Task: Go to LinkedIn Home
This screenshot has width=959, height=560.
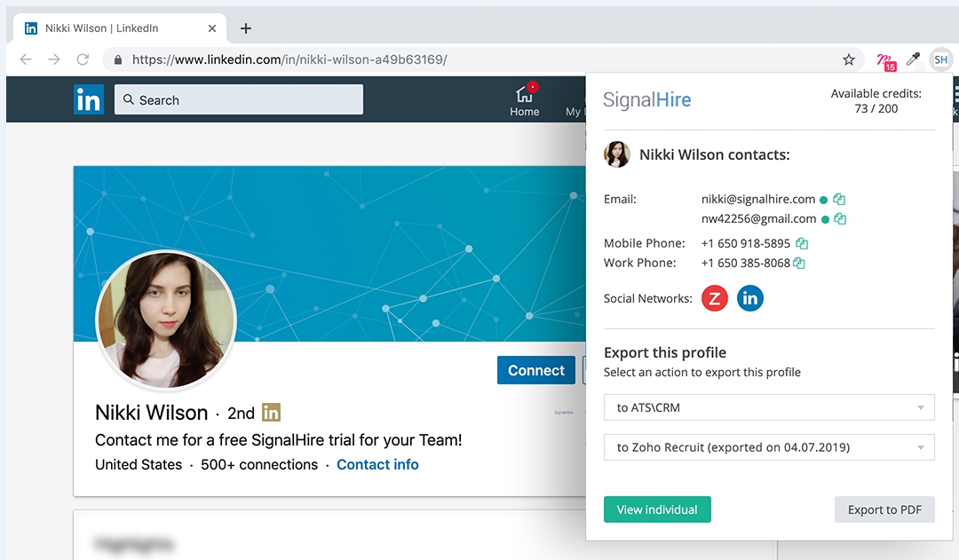Action: point(524,100)
